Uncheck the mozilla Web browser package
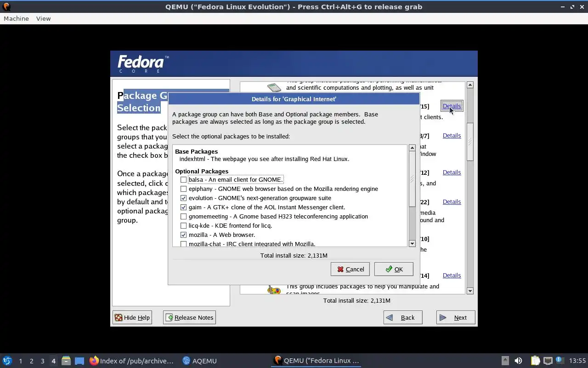The height and width of the screenshot is (368, 588). pyautogui.click(x=184, y=235)
